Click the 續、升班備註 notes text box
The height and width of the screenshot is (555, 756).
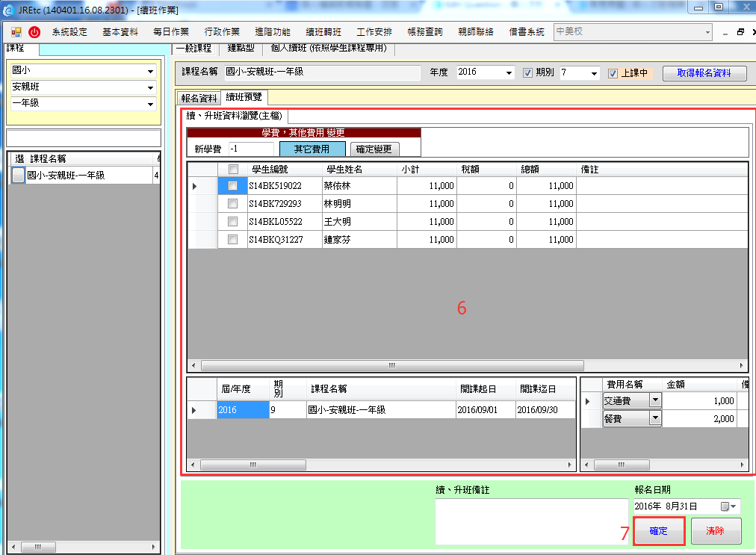point(530,521)
